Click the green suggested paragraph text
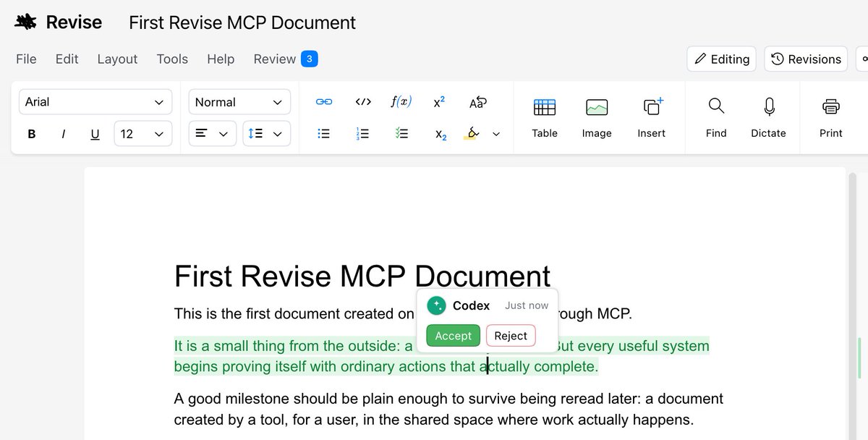The height and width of the screenshot is (440, 868). click(x=441, y=356)
